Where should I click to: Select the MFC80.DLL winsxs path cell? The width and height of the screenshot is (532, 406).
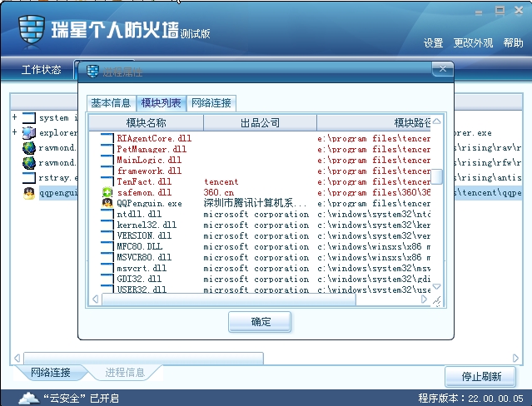click(374, 246)
